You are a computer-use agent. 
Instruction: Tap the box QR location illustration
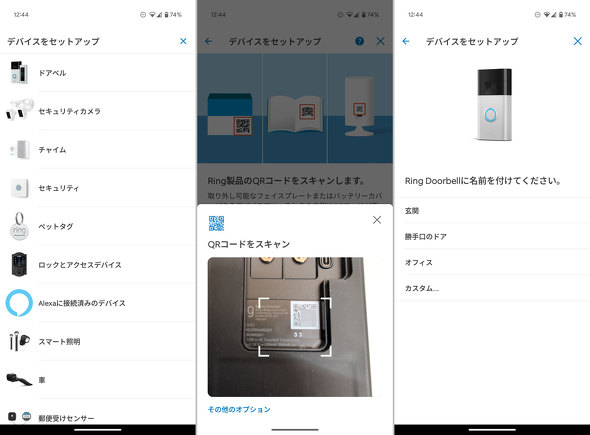pos(230,114)
